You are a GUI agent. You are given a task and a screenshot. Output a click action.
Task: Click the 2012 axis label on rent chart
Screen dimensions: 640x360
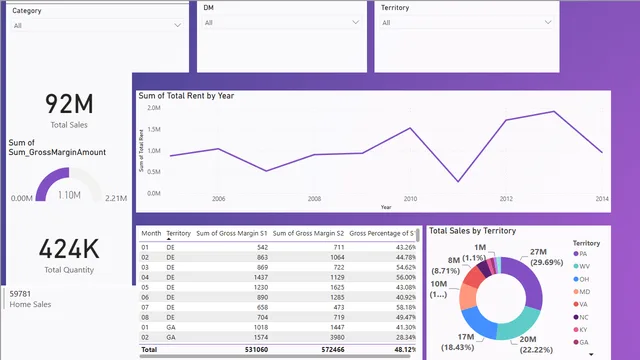point(506,199)
